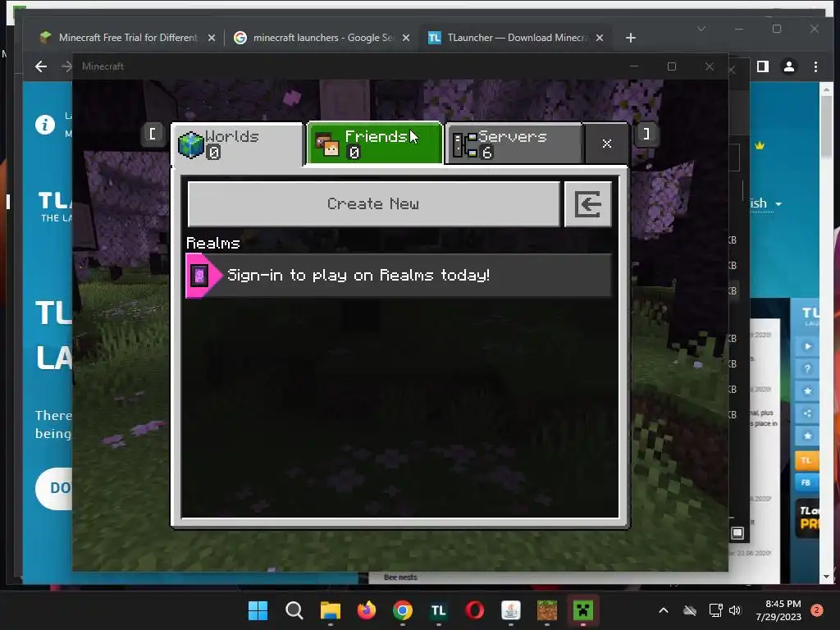The width and height of the screenshot is (840, 630).
Task: Close the Minecraft Free Trial tab
Action: (x=212, y=38)
